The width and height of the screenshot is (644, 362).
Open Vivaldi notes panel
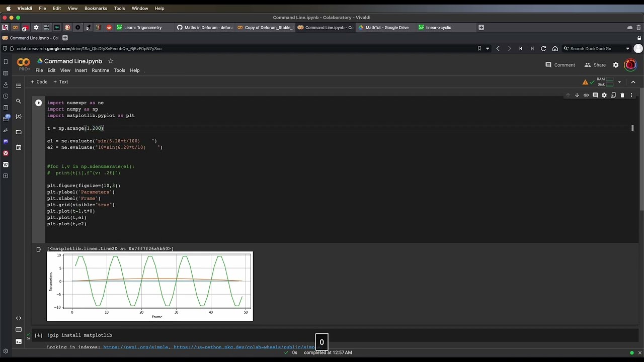6,108
